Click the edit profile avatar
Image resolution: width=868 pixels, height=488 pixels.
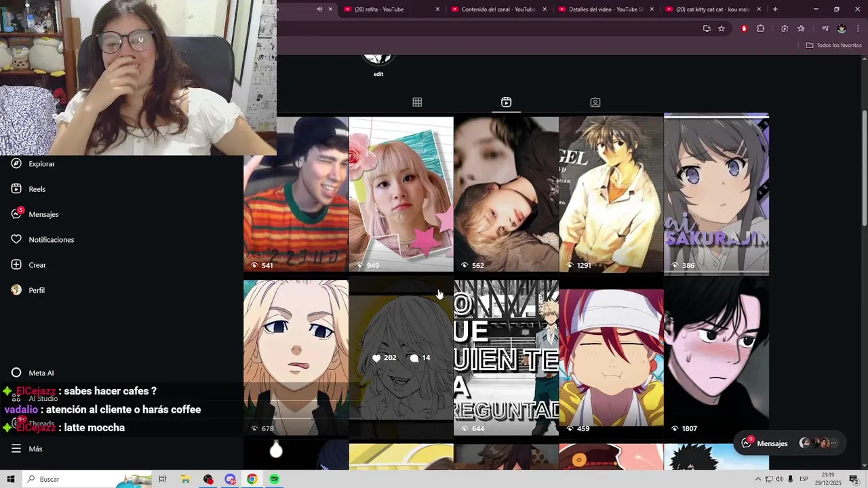378,60
